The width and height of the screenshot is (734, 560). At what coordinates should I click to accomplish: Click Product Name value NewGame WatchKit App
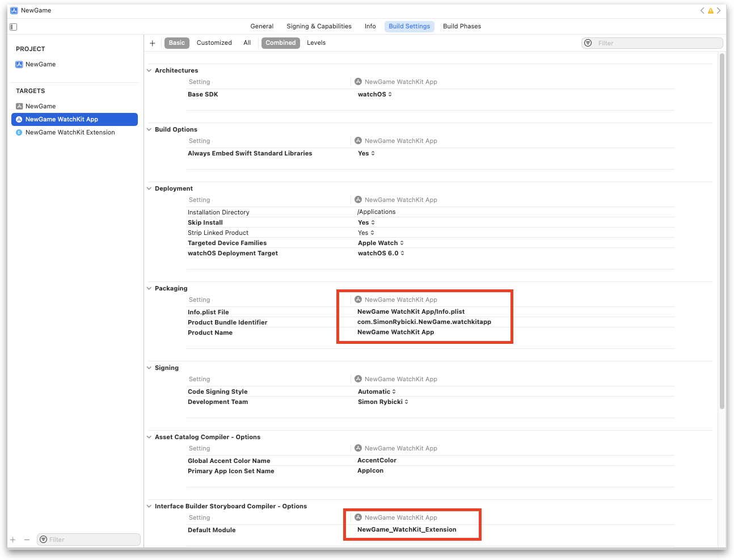(396, 332)
